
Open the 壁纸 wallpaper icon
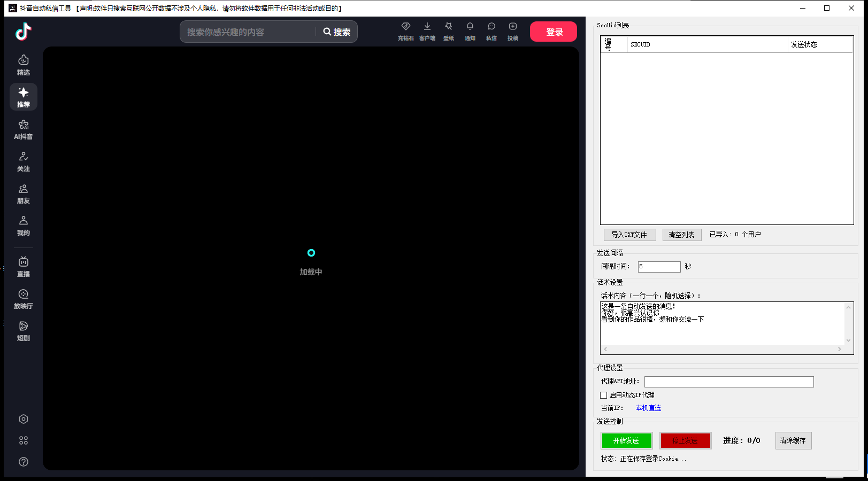[448, 30]
